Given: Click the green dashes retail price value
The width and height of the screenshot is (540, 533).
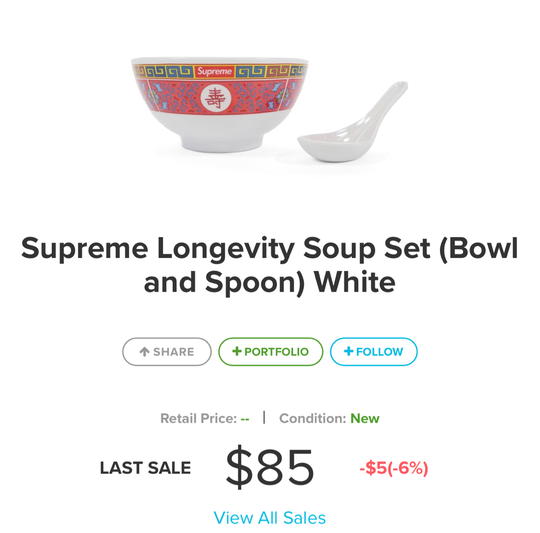Looking at the screenshot, I should point(245,419).
